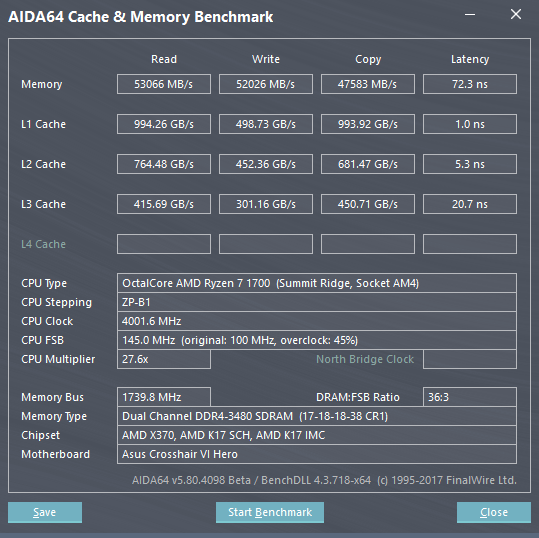Viewport: 539px width, 538px height.
Task: Select the Memory Read result field
Action: 164,84
